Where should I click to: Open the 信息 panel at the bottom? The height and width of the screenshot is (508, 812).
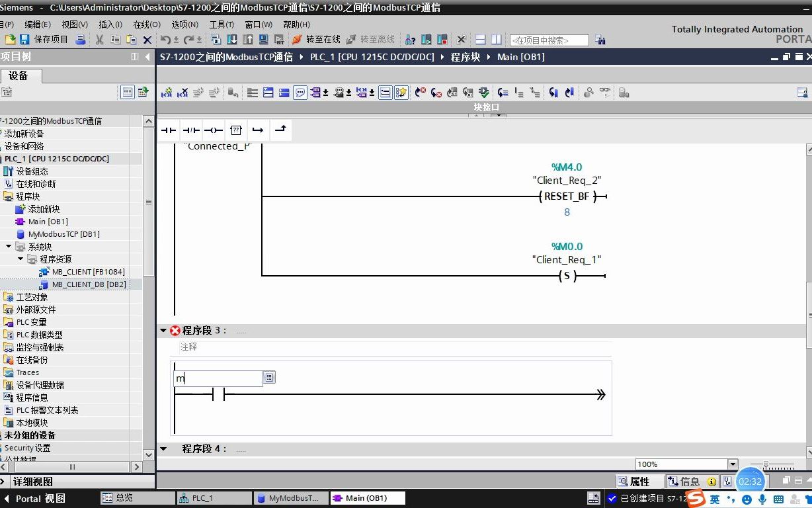(691, 481)
